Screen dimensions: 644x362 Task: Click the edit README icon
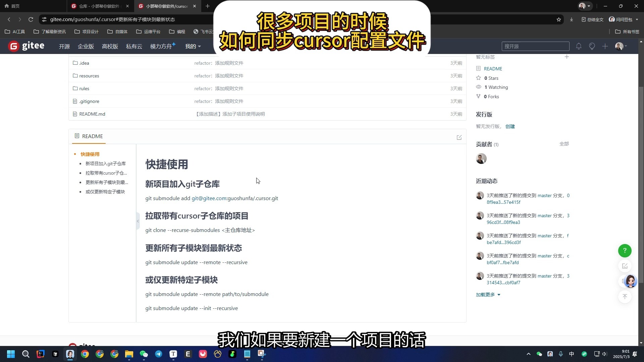459,137
